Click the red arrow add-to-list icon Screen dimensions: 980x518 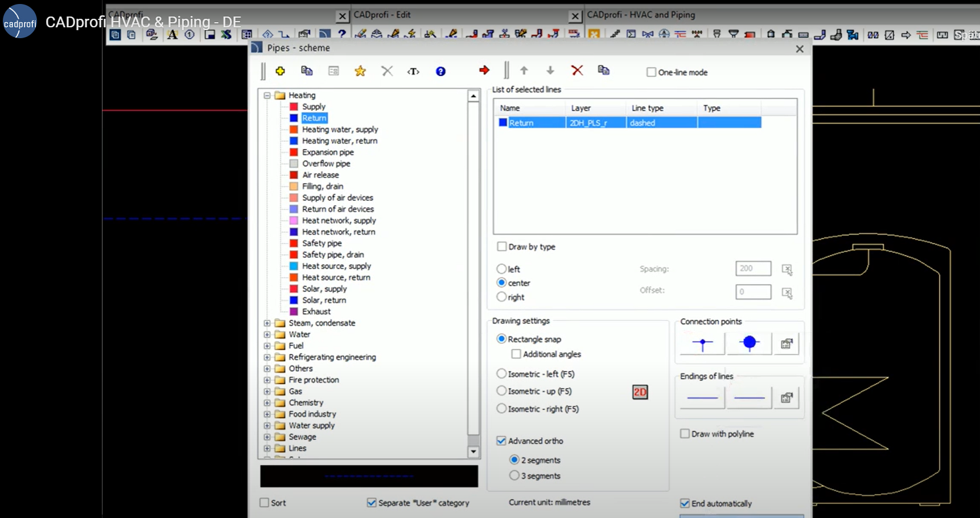(484, 70)
